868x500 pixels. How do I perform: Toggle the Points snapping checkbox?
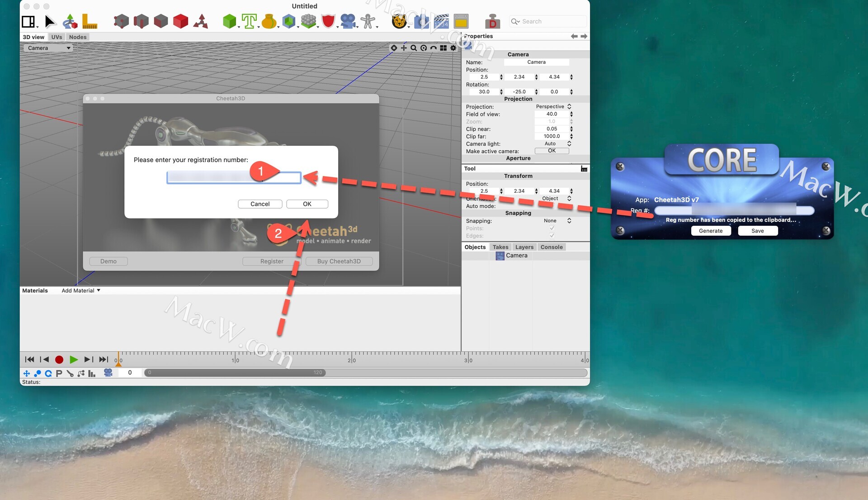[x=552, y=228]
